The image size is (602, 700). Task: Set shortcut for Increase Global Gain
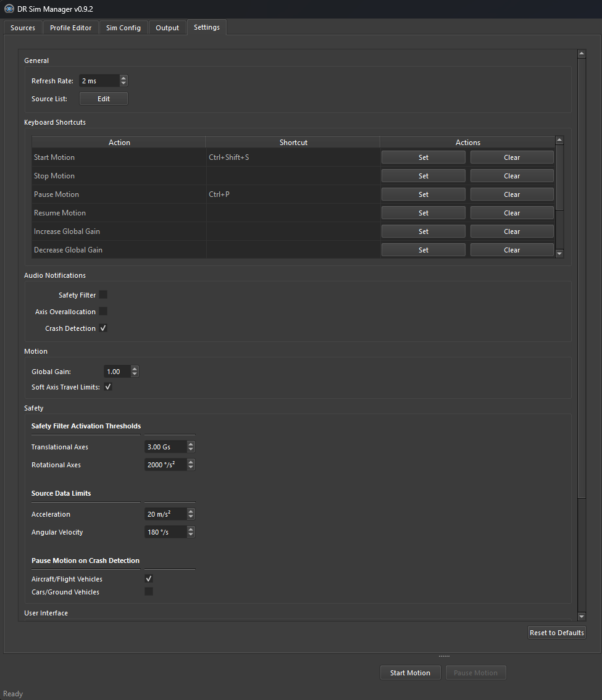click(424, 231)
